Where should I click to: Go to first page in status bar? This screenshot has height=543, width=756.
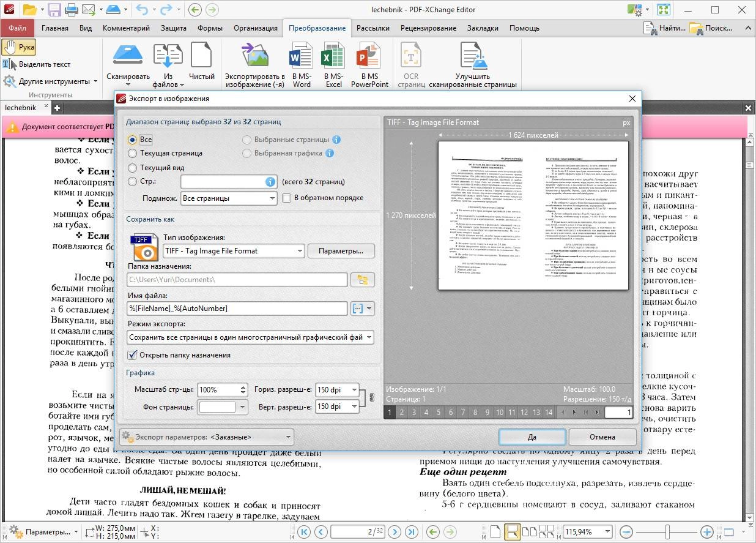click(303, 531)
